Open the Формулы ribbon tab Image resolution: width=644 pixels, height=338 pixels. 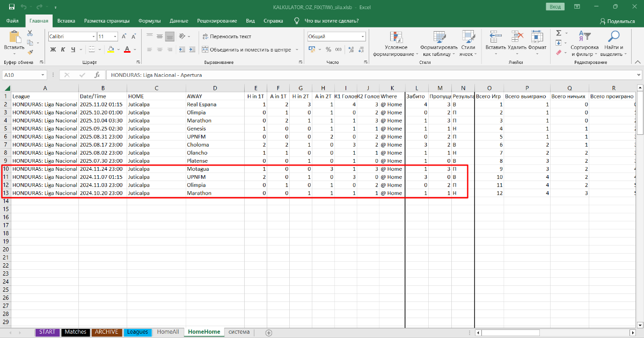tap(149, 21)
